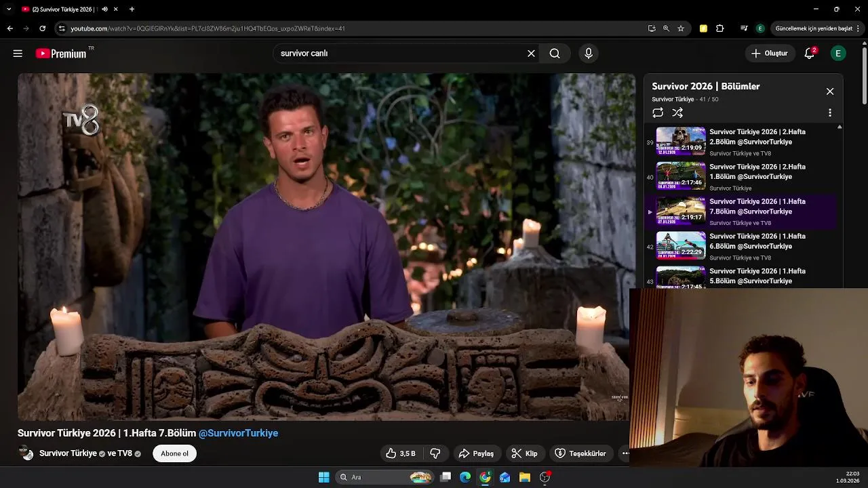868x488 pixels.
Task: Mute the tab via speaker icon
Action: click(x=104, y=9)
